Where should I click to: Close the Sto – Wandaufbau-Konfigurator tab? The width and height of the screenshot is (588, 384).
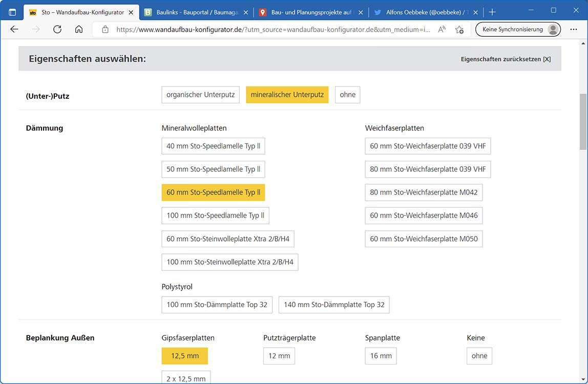(131, 12)
